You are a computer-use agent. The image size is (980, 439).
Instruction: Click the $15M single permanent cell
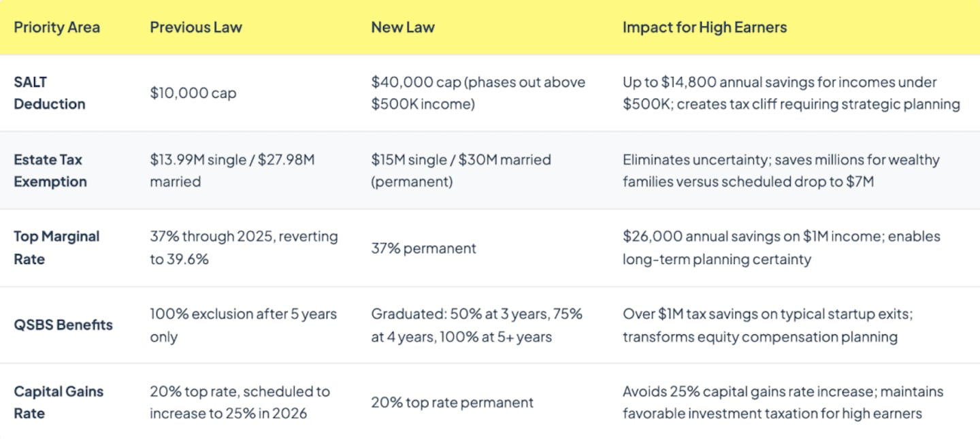click(x=461, y=171)
